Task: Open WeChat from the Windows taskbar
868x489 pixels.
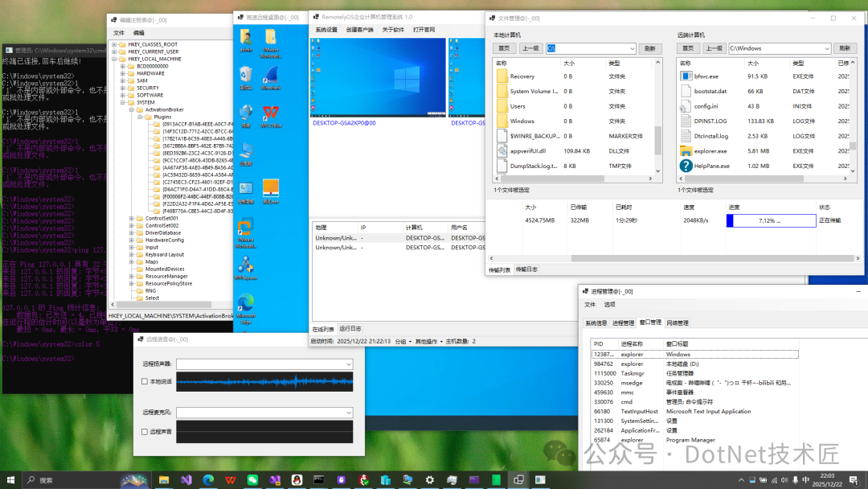Action: tap(252, 480)
